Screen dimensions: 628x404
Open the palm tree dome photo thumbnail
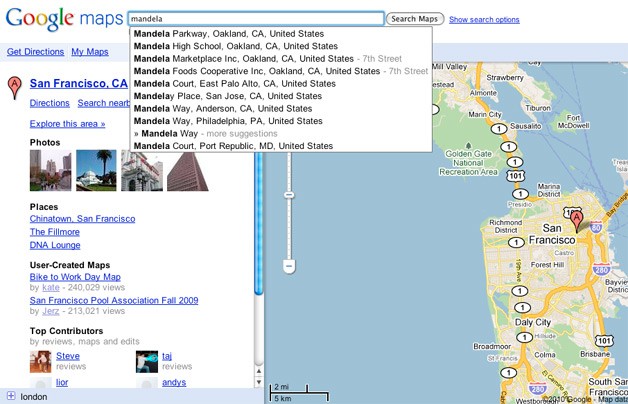click(x=96, y=170)
